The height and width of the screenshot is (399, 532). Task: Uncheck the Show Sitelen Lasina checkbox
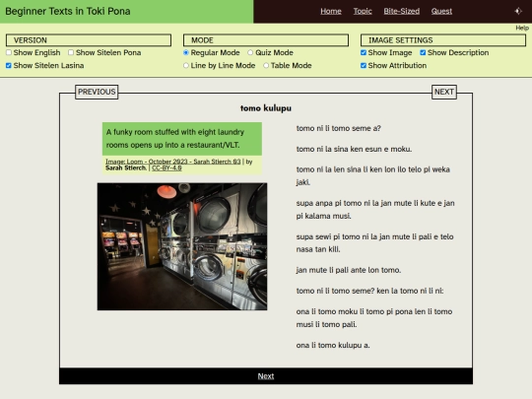(x=9, y=65)
